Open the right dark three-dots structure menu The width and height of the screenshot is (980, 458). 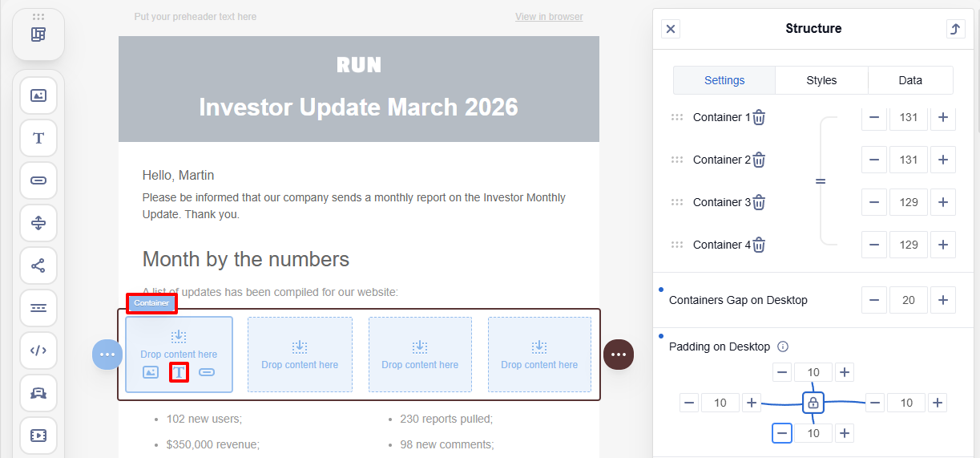[618, 354]
